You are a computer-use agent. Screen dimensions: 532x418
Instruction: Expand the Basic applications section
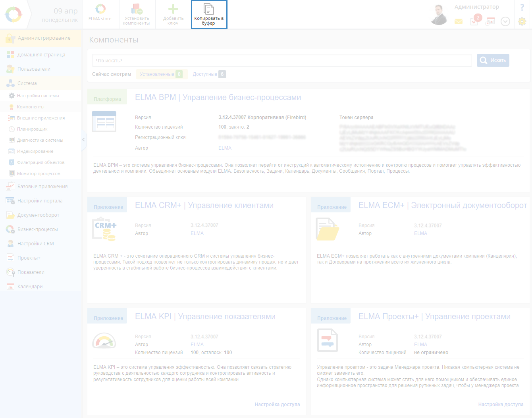tap(42, 187)
